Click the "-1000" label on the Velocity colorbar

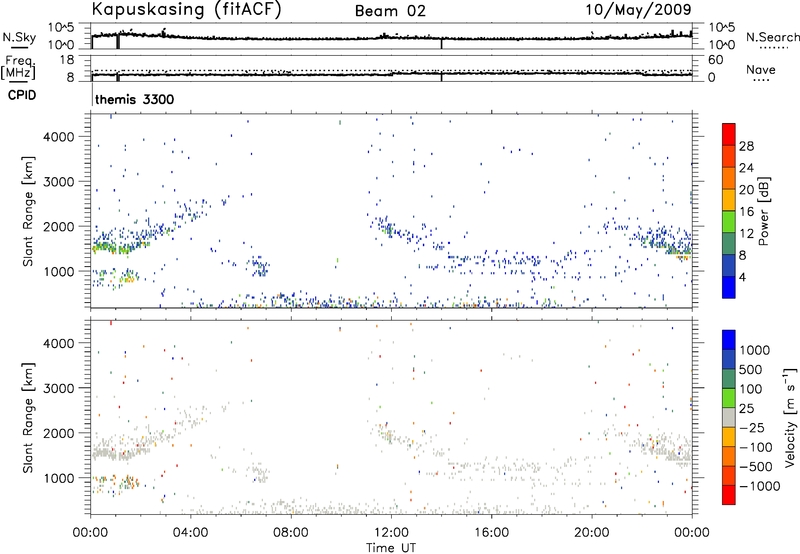(760, 486)
